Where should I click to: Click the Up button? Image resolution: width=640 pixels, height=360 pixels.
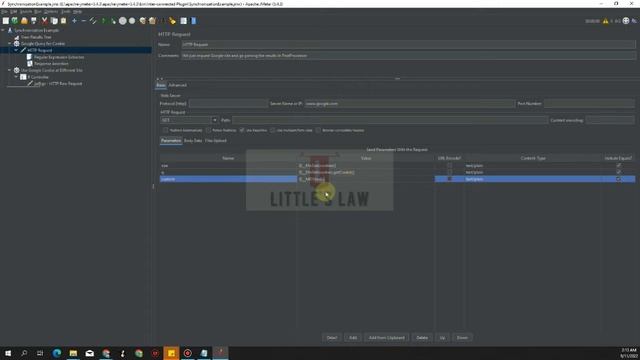(x=442, y=338)
